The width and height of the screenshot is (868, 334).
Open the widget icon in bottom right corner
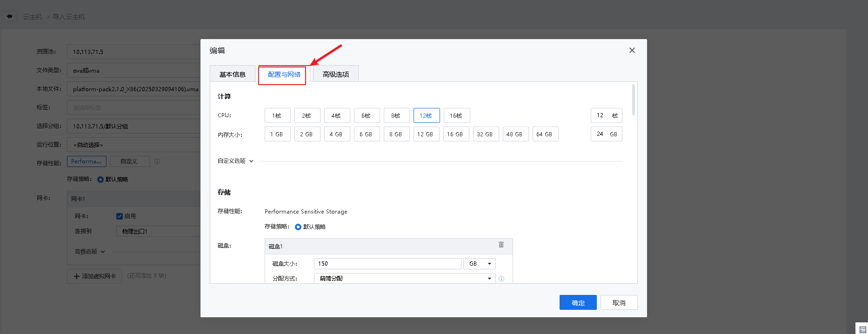862,329
